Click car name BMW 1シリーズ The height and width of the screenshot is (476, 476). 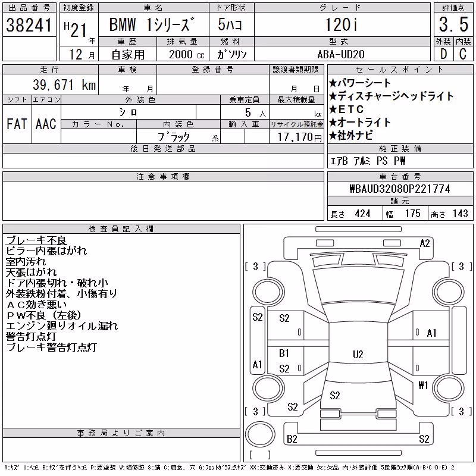click(x=152, y=24)
